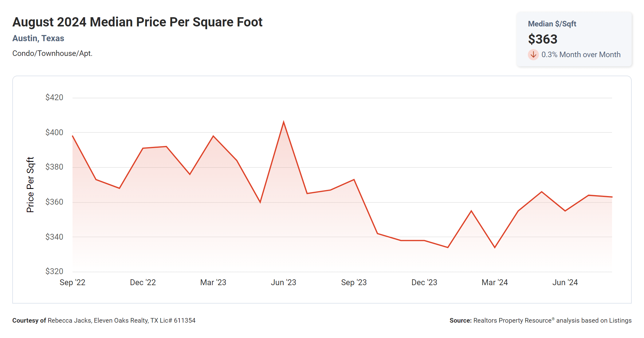Click the $420 y-axis label
644x338 pixels.
54,97
